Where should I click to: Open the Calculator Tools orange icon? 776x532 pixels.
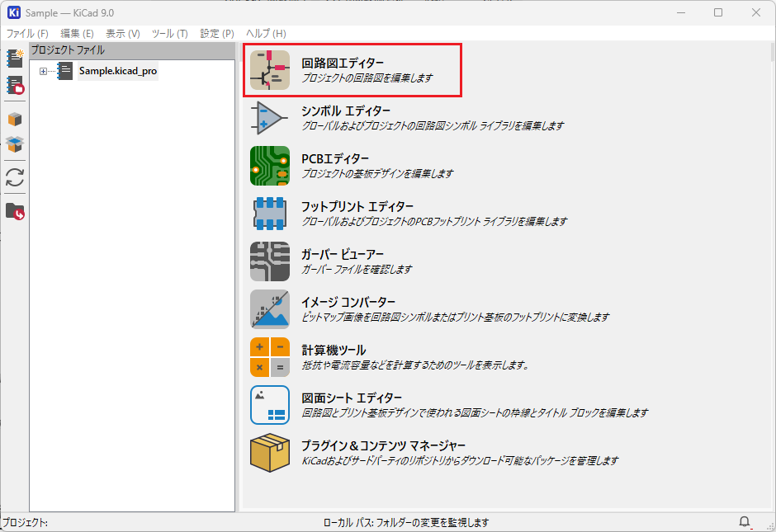click(x=270, y=357)
